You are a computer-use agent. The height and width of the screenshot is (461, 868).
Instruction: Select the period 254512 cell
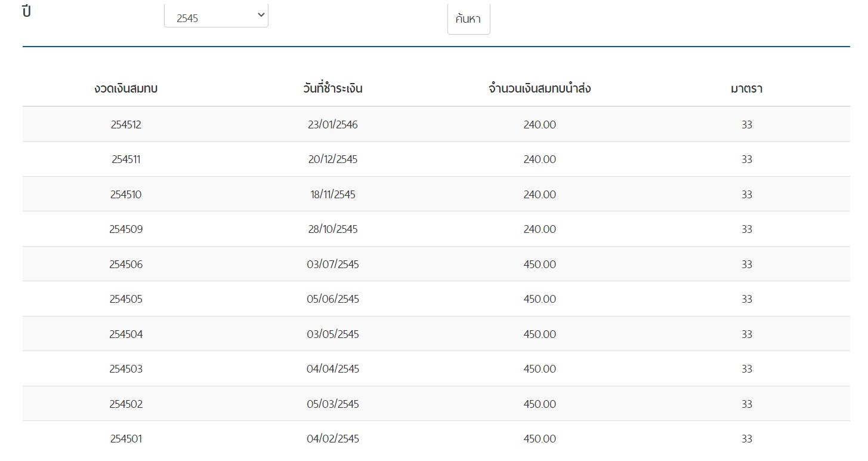126,125
